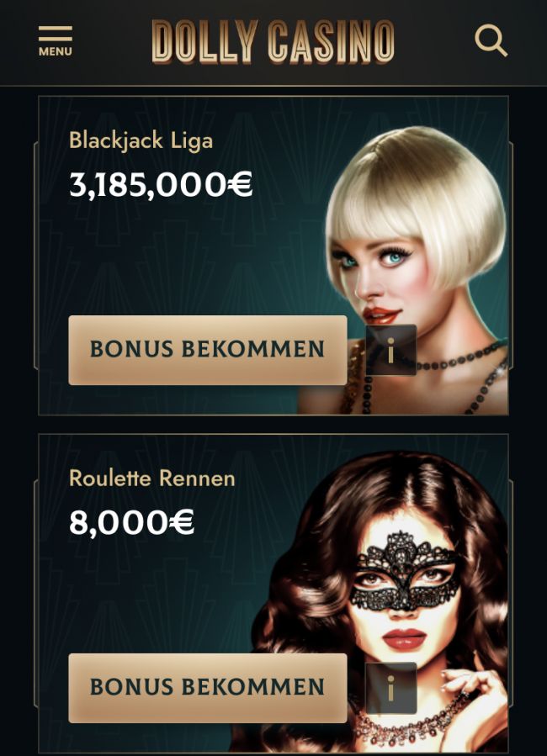Click the search magnifier icon
Viewport: 547px width, 756px height.
click(491, 41)
